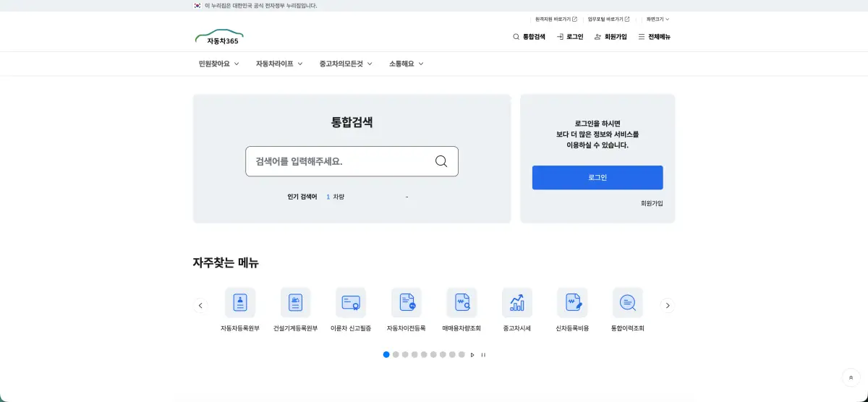View the 중고차시세 chart icon
Screen dimensions: 868x402
click(x=517, y=303)
